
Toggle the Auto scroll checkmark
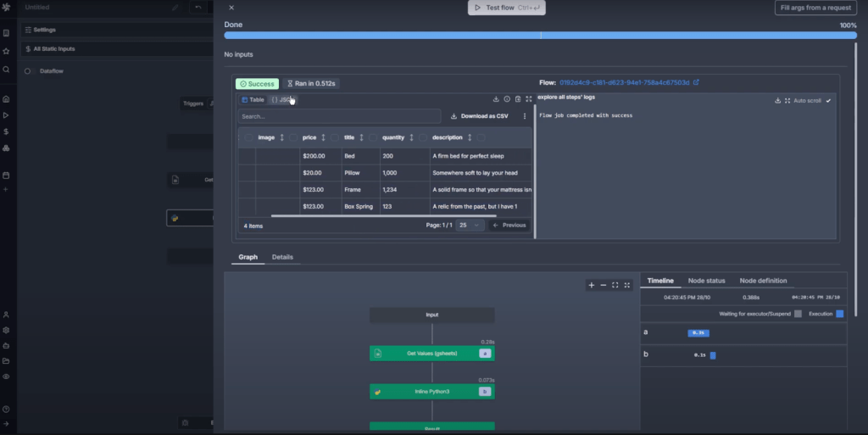[x=828, y=101]
